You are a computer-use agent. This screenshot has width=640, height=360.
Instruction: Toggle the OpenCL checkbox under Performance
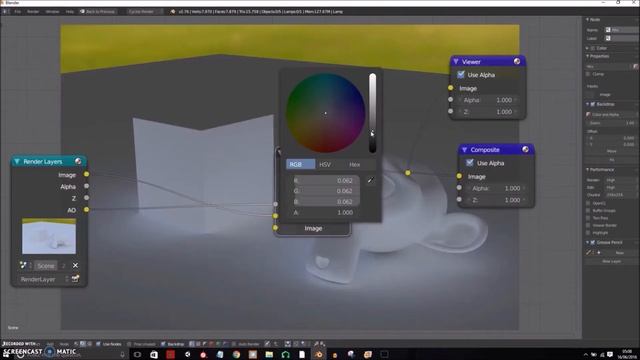[x=588, y=203]
